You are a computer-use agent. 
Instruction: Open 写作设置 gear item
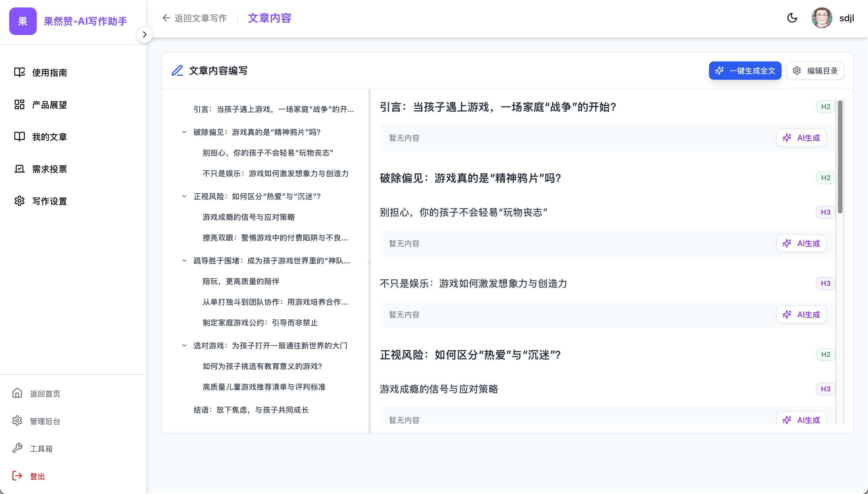pos(49,201)
